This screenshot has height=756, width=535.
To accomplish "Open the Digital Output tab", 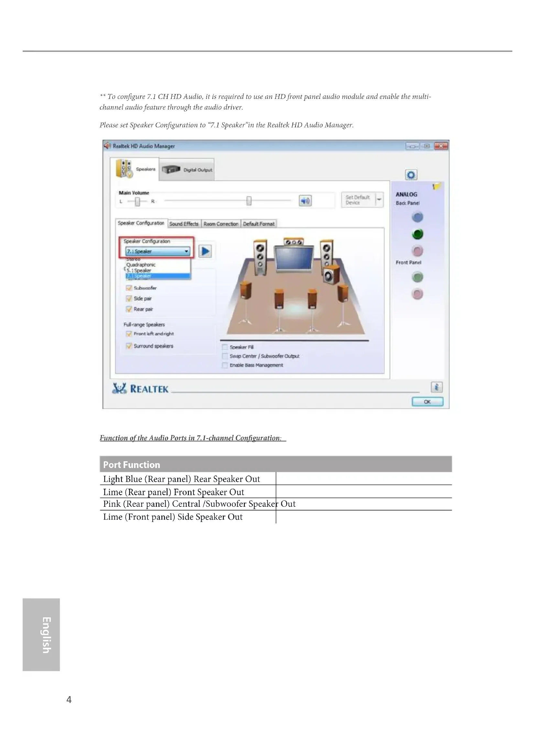I will click(x=187, y=170).
